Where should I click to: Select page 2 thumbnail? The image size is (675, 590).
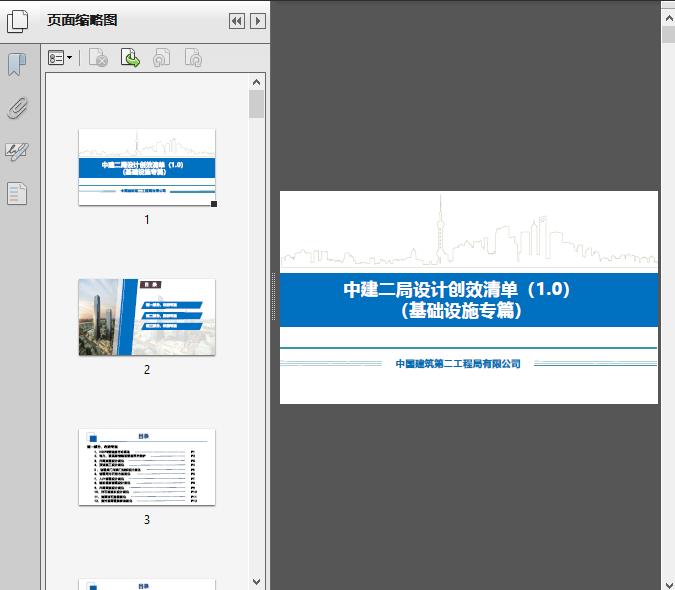[147, 317]
